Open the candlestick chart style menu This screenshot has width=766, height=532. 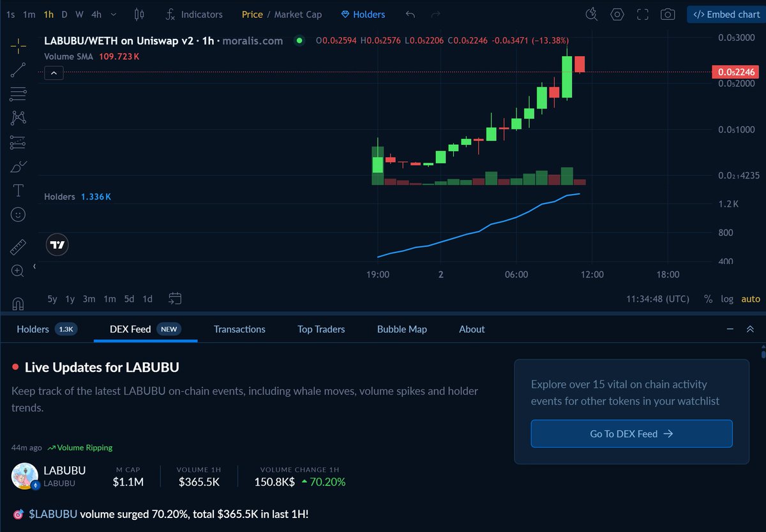pyautogui.click(x=140, y=14)
